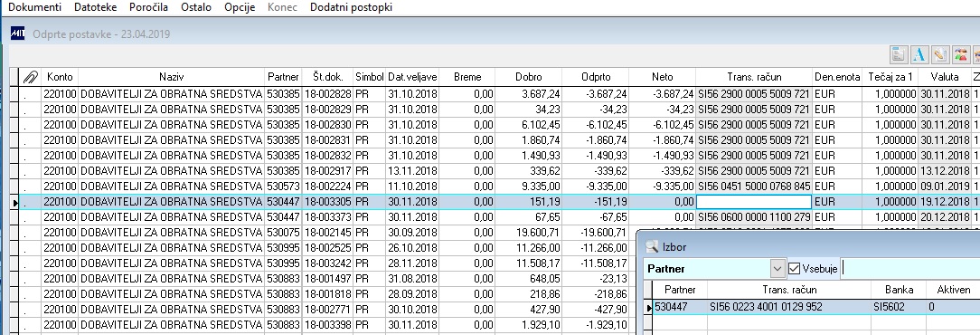Click Valuta date 20.12.2018
This screenshot has width=980, height=335.
[x=944, y=216]
